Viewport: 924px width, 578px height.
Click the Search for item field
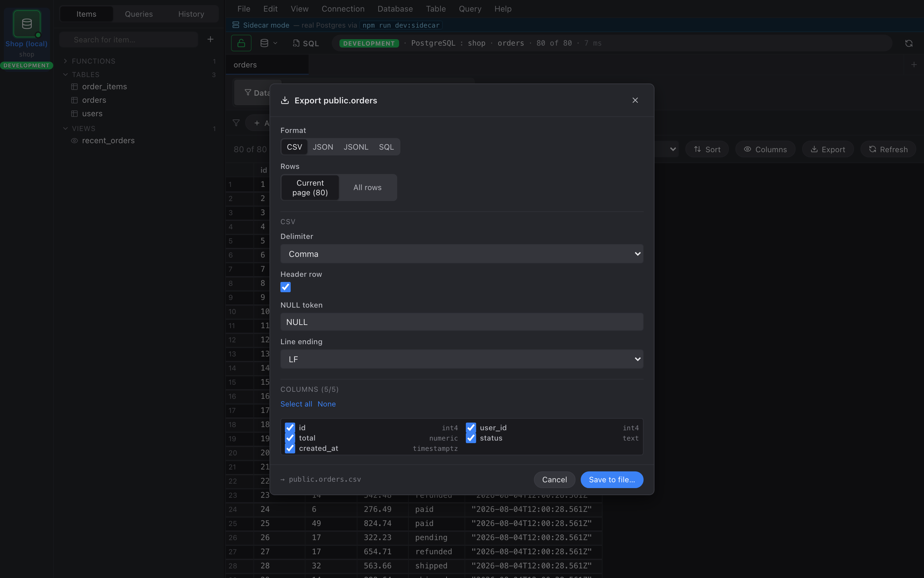pos(129,40)
